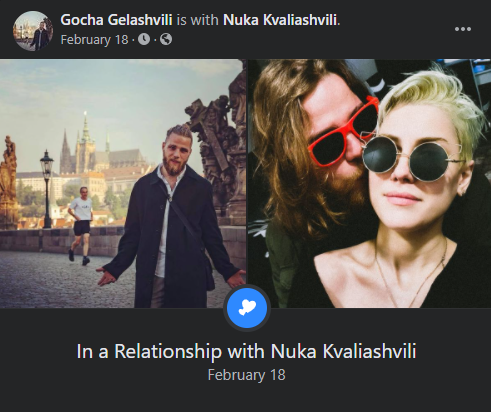Click the February 18 timestamp under the name
The width and height of the screenshot is (491, 412).
point(94,40)
